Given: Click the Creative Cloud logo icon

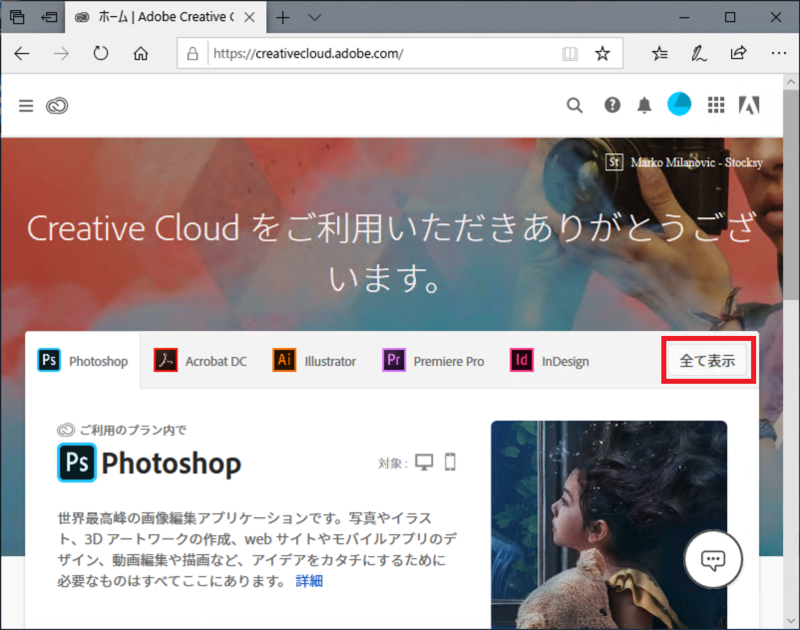Looking at the screenshot, I should click(x=56, y=105).
